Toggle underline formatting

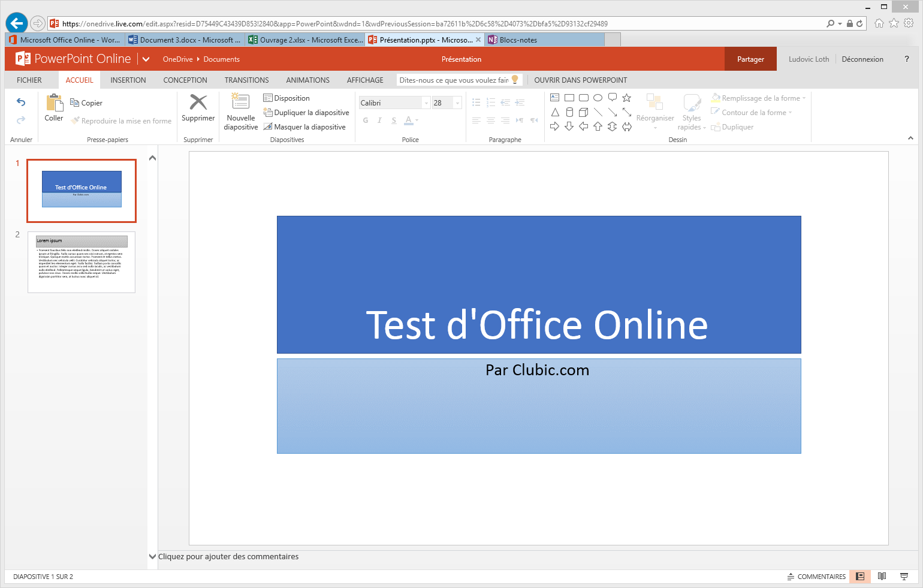393,120
